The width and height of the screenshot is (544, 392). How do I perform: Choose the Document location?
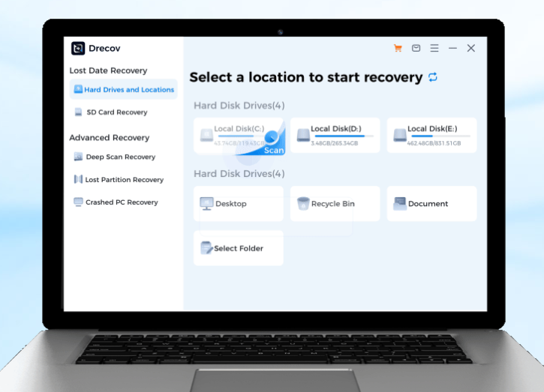[x=431, y=204]
